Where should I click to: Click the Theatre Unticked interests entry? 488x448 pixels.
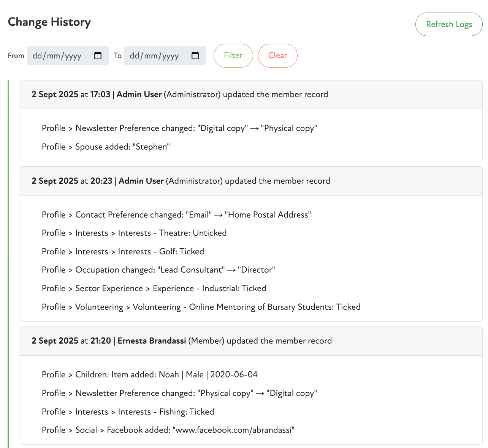pos(134,233)
